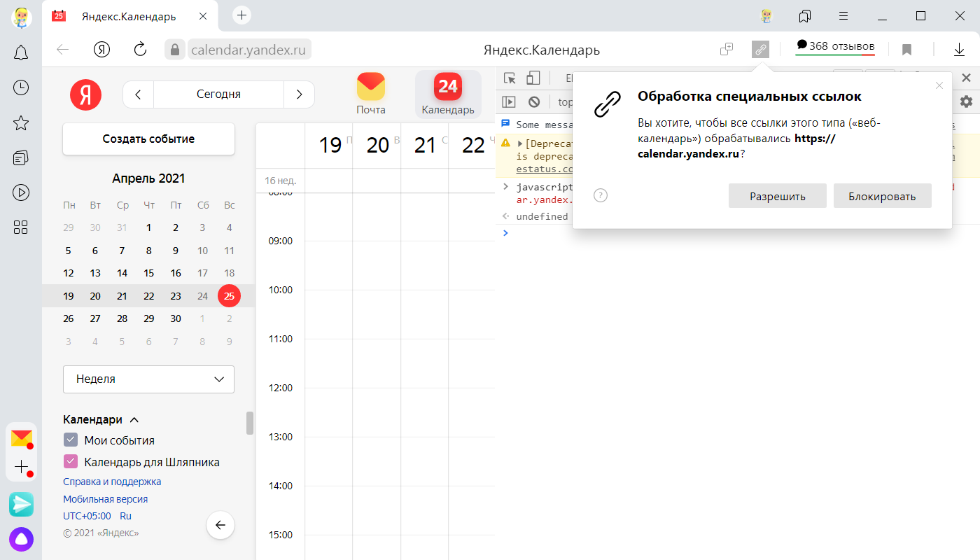
Task: Bookmark this page
Action: pyautogui.click(x=906, y=50)
